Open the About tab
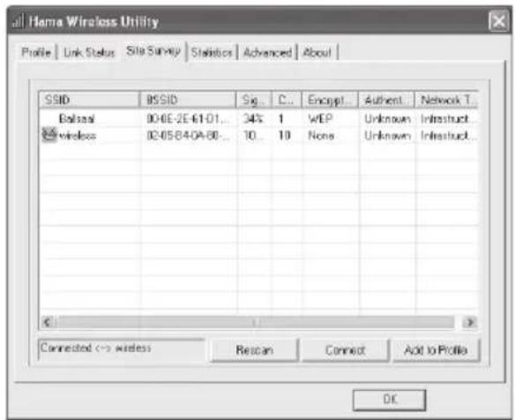 click(x=317, y=52)
